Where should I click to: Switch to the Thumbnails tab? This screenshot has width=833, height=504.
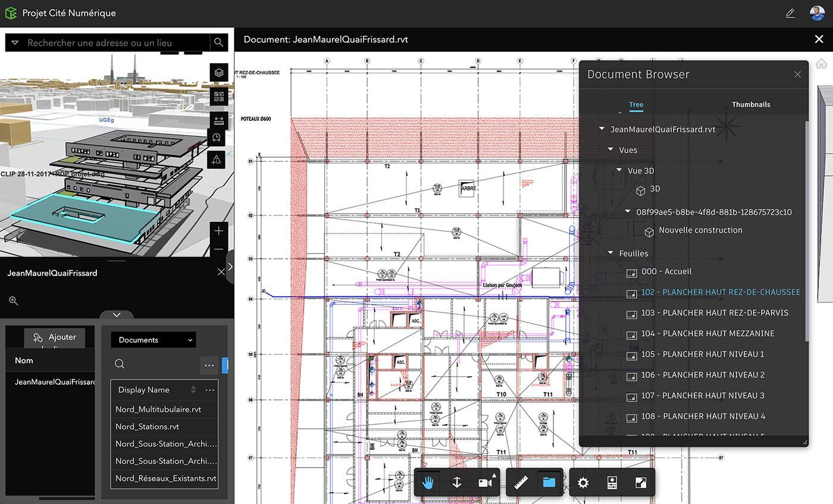pyautogui.click(x=751, y=105)
